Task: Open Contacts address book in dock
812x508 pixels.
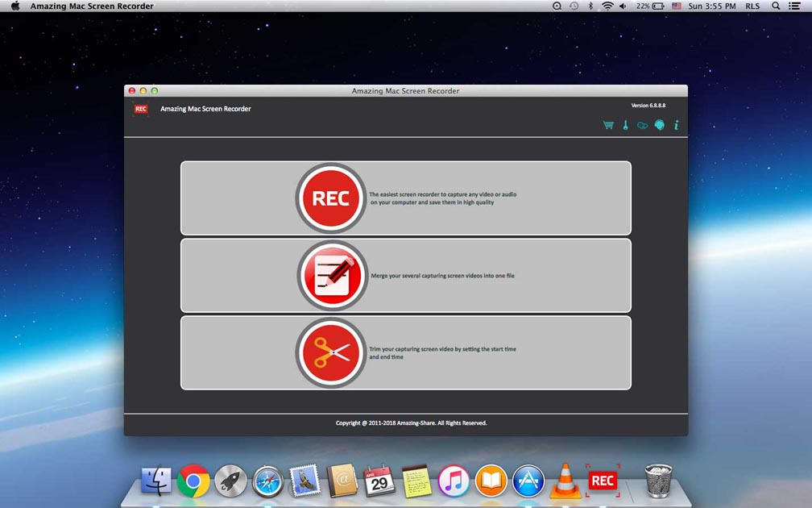Action: [342, 481]
